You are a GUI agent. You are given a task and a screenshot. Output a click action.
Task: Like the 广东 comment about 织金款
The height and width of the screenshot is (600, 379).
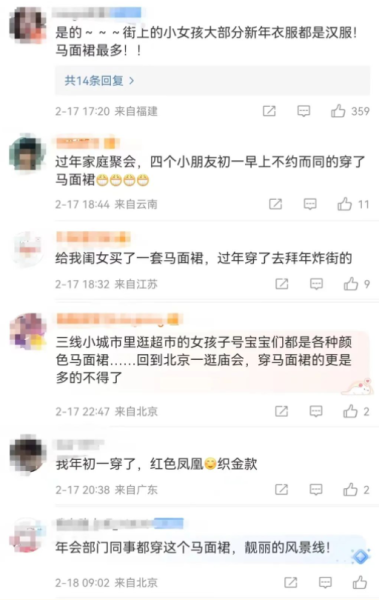pos(350,489)
